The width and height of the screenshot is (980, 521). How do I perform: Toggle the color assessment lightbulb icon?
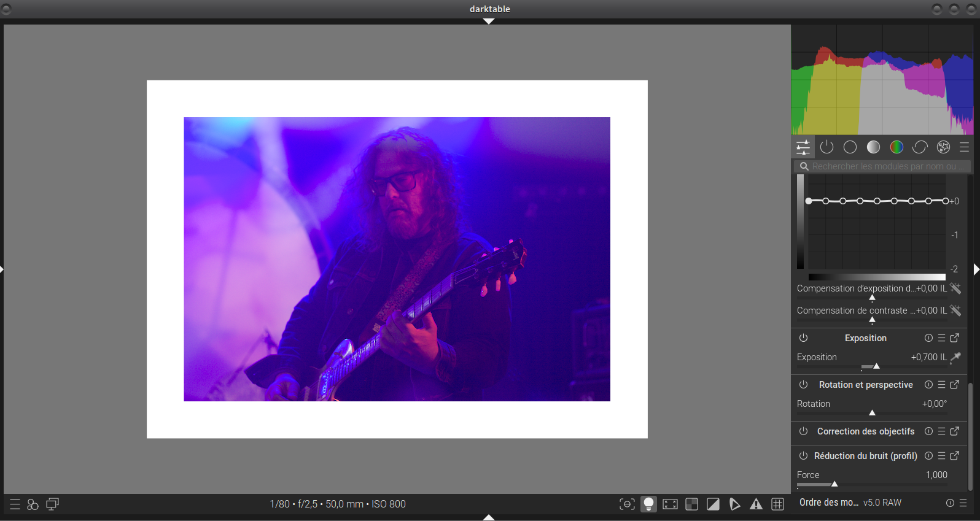click(x=648, y=504)
